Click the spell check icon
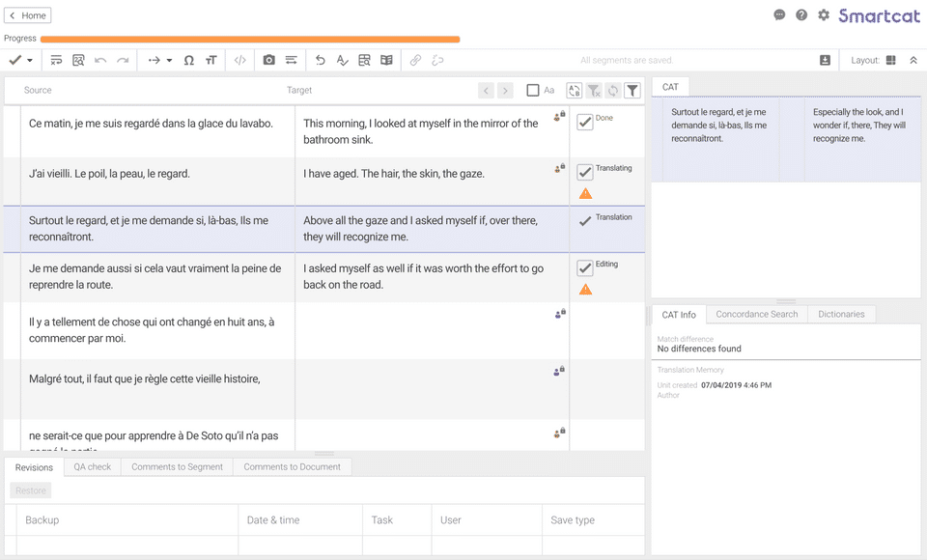Screen dimensions: 927x560 pos(342,60)
